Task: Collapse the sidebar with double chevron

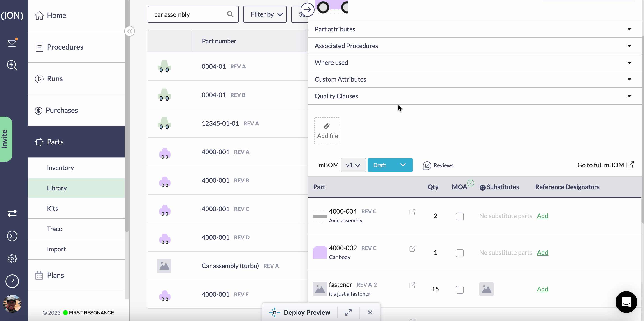Action: 130,31
